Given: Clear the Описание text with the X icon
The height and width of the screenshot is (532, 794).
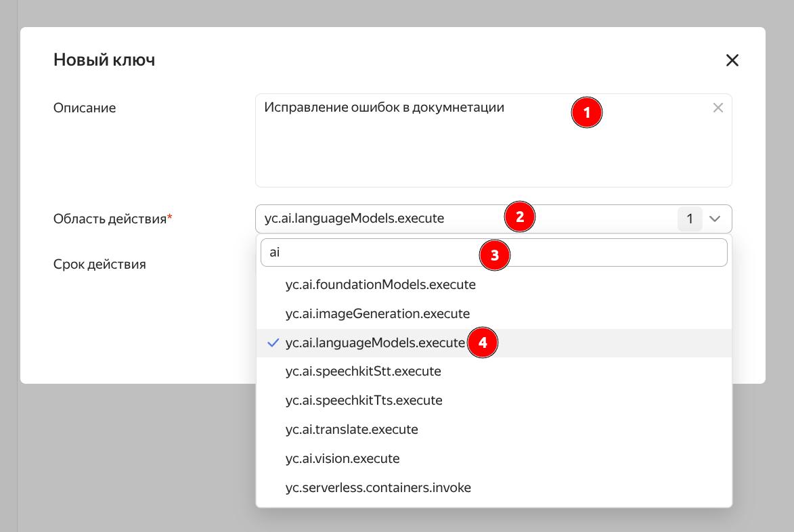Looking at the screenshot, I should point(718,108).
